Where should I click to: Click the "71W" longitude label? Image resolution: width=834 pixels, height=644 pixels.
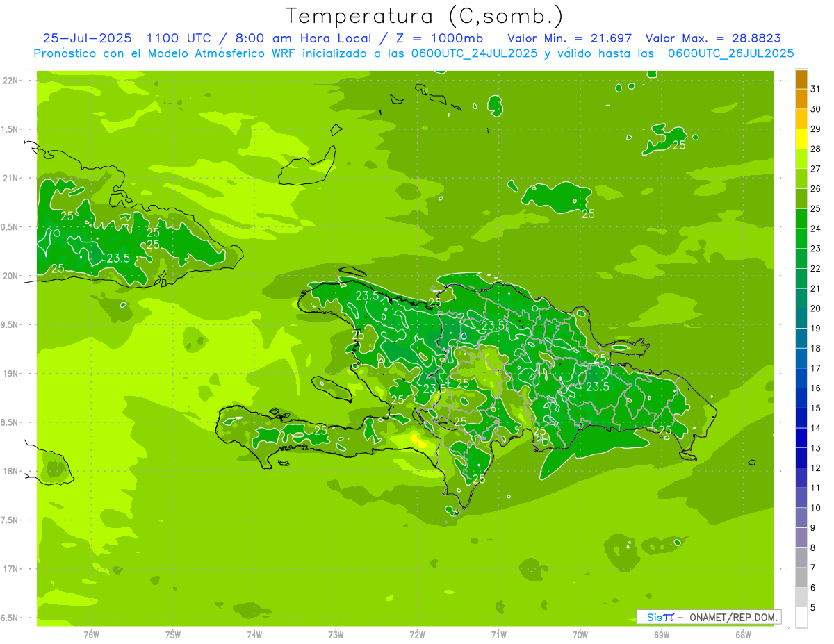click(498, 635)
